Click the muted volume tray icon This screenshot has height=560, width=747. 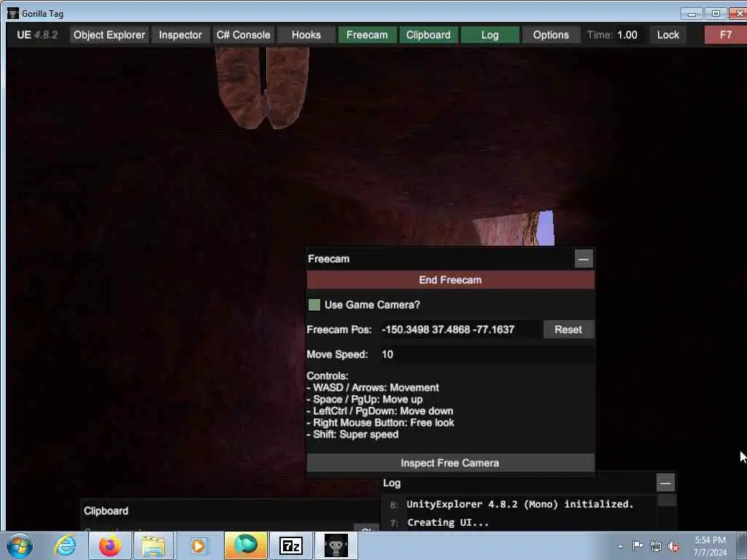[673, 546]
